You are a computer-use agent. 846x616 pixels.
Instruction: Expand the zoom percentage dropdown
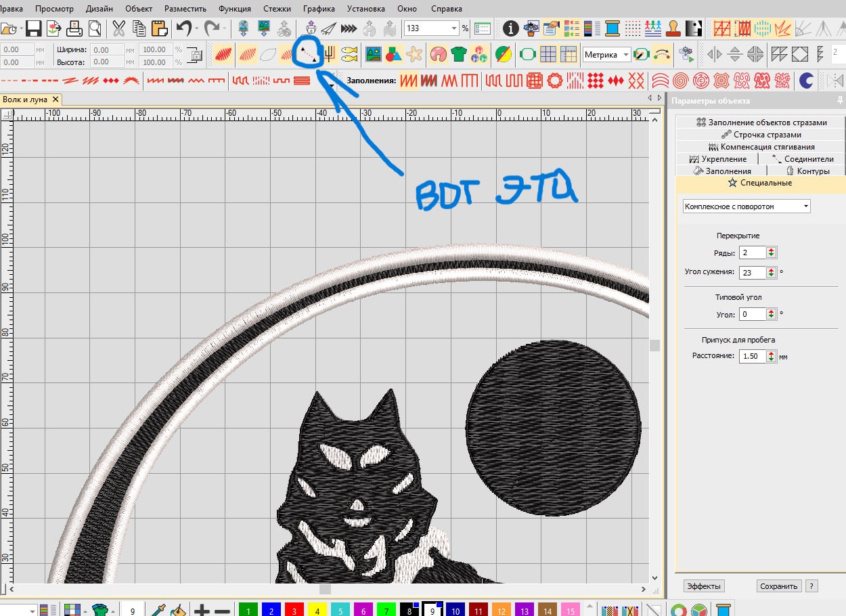click(x=453, y=28)
